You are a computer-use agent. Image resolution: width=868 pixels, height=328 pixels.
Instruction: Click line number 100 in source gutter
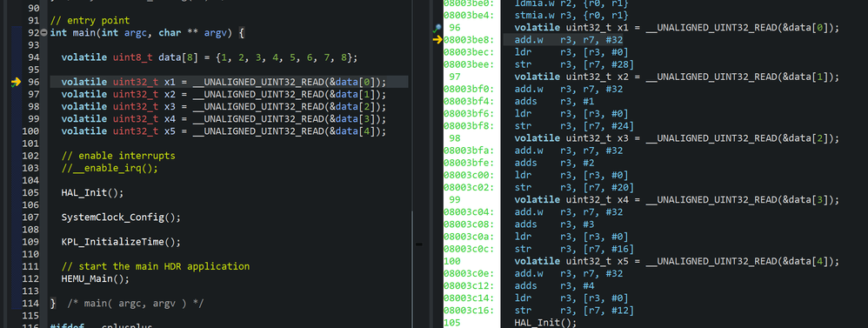(30, 131)
